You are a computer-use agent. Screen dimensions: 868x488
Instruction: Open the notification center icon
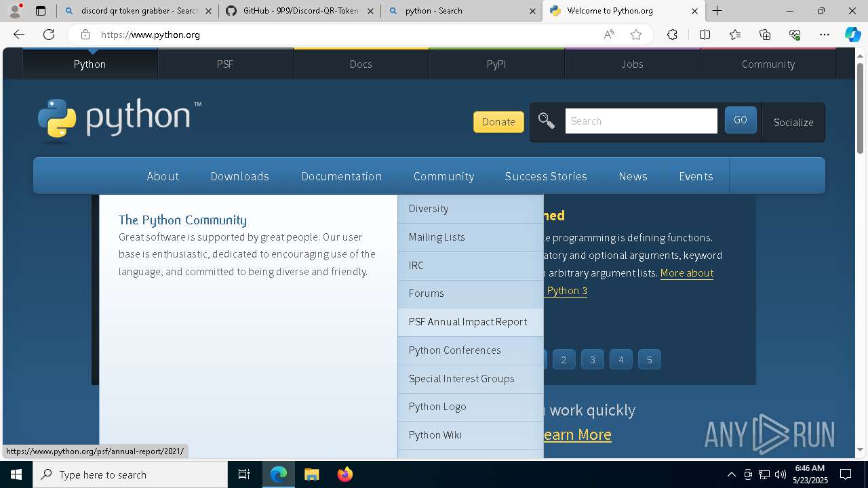(846, 474)
